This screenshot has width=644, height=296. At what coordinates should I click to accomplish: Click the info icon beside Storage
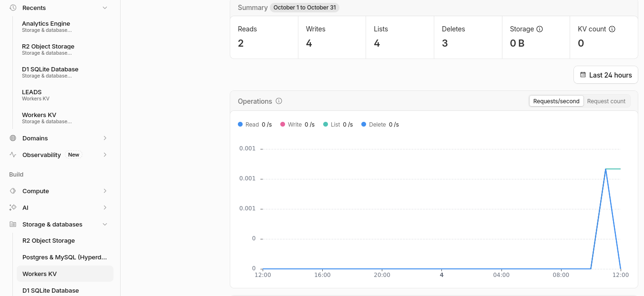[x=540, y=29]
